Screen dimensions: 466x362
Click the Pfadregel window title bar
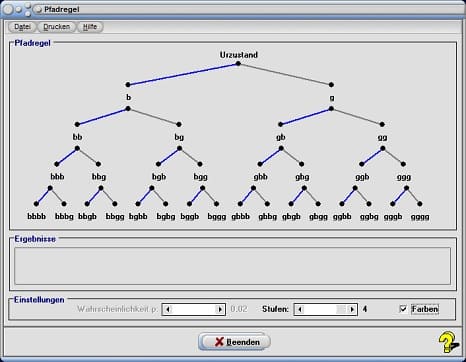[x=233, y=9]
